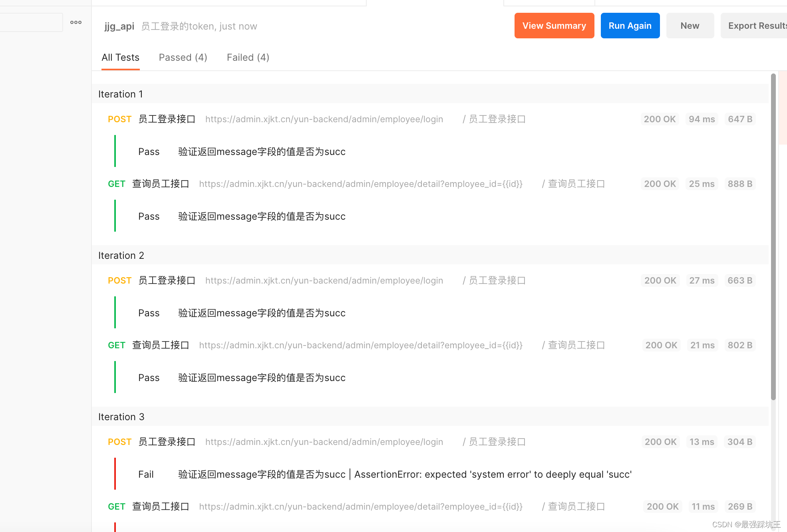This screenshot has width=787, height=532.
Task: Switch to the All Tests tab
Action: pyautogui.click(x=120, y=58)
